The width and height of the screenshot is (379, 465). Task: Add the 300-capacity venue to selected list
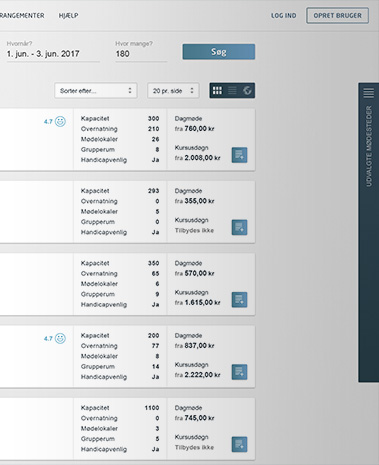tap(239, 155)
